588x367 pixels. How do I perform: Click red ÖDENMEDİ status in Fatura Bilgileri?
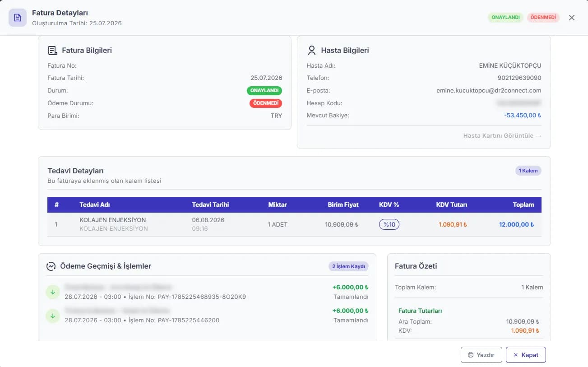(x=266, y=103)
